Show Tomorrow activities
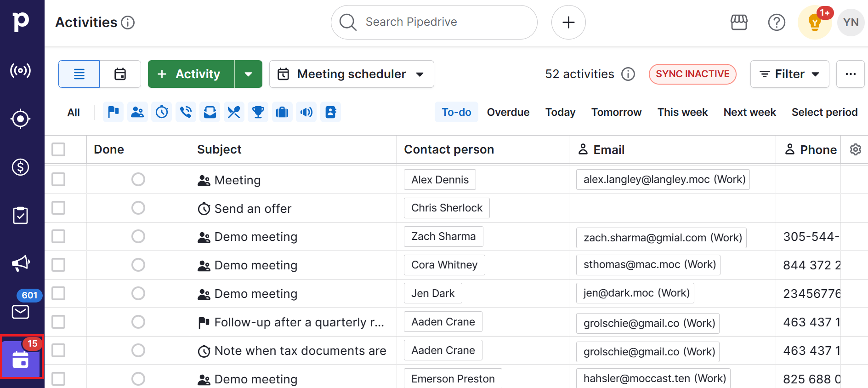This screenshot has height=388, width=868. pyautogui.click(x=616, y=112)
